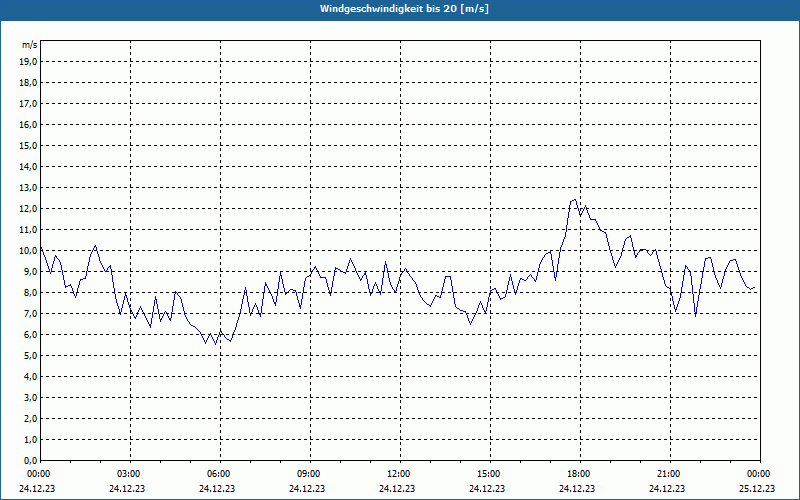Click the 18:00 time label
The width and height of the screenshot is (800, 500).
(x=579, y=474)
